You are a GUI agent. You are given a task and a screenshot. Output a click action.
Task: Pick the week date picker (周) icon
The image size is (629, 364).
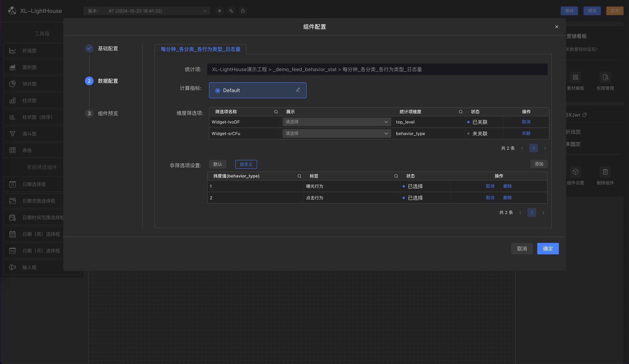click(12, 234)
